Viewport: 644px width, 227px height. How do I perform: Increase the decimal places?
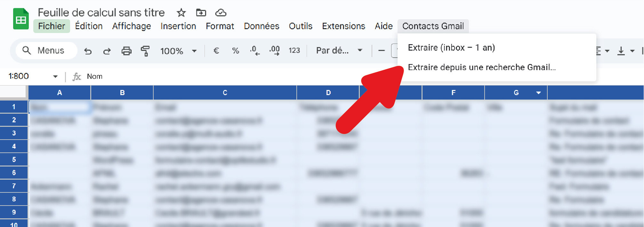(275, 51)
